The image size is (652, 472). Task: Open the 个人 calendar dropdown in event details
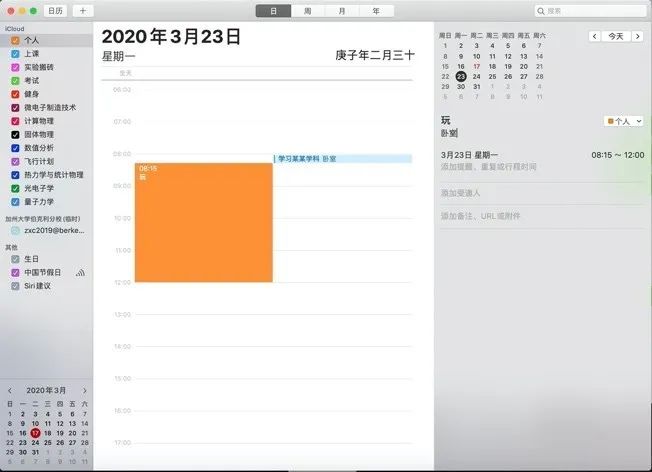624,121
